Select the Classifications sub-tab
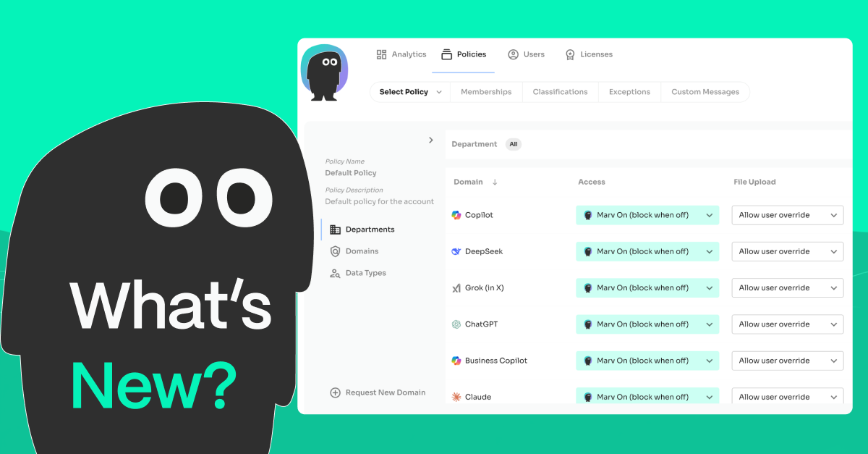Screen dimensions: 868x454 tap(560, 92)
